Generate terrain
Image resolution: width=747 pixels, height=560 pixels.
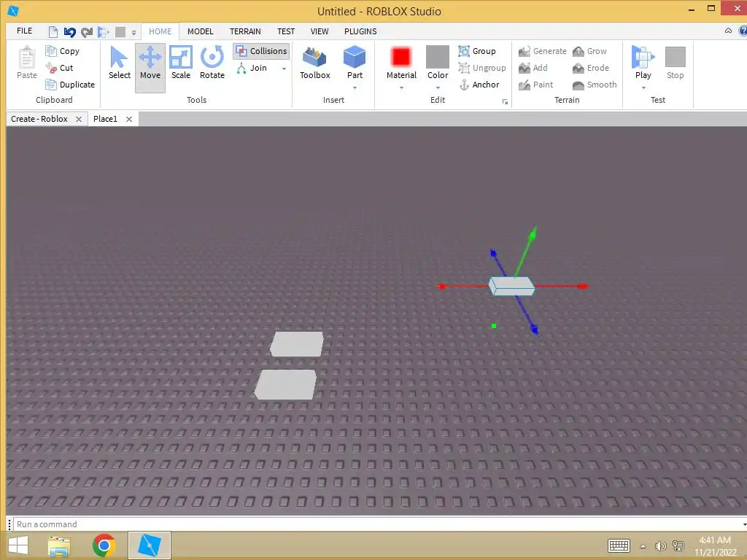coord(543,51)
